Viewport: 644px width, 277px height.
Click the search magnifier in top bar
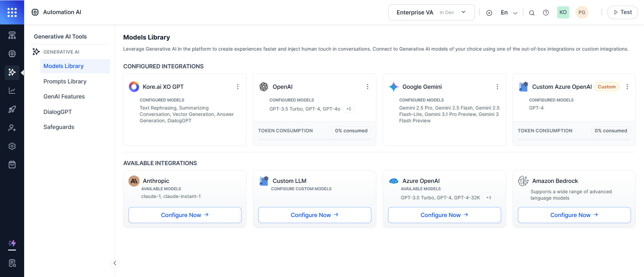click(x=532, y=13)
